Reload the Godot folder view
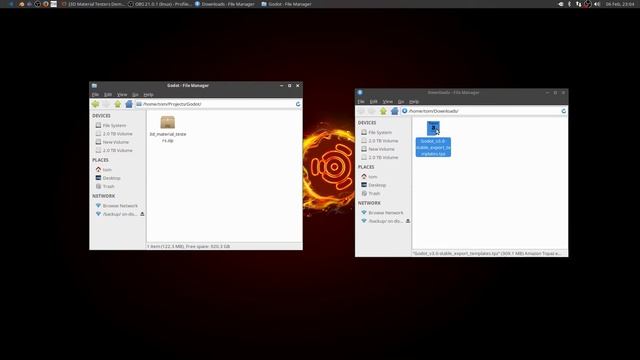640x360 pixels. click(x=298, y=104)
